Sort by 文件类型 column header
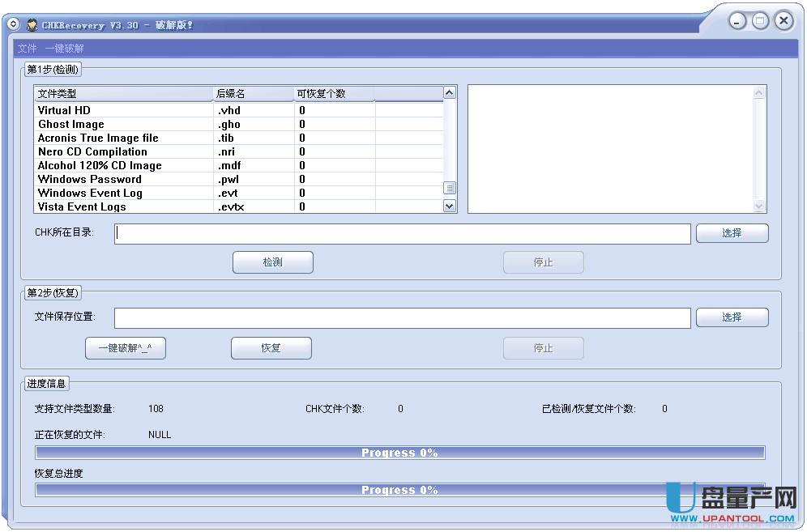This screenshot has width=807, height=532. coord(123,94)
